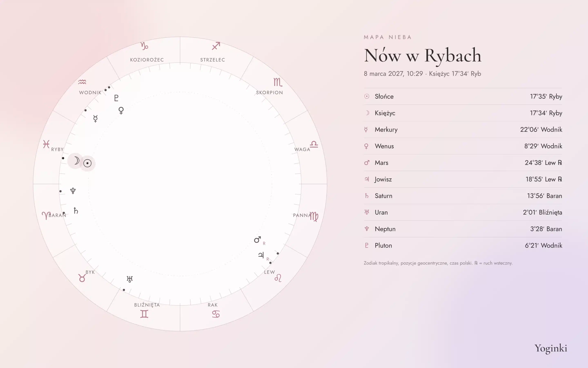The width and height of the screenshot is (588, 368).
Task: Click the Saturn 13°56′ Baran row
Action: click(463, 196)
